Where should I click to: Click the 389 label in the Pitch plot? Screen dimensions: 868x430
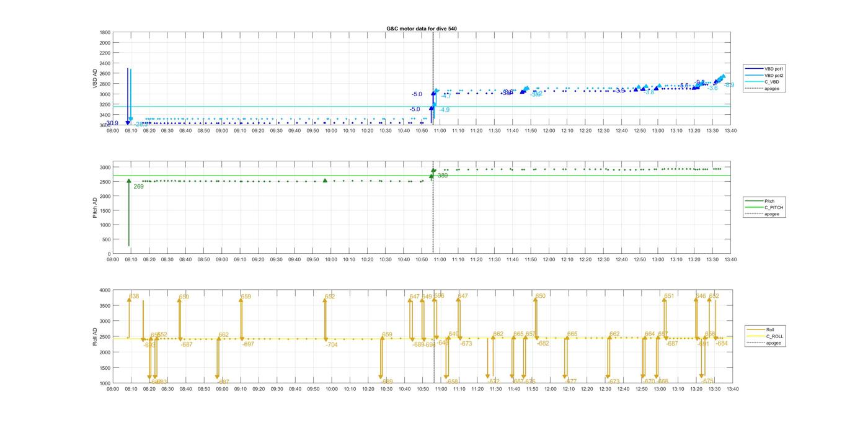(x=443, y=176)
